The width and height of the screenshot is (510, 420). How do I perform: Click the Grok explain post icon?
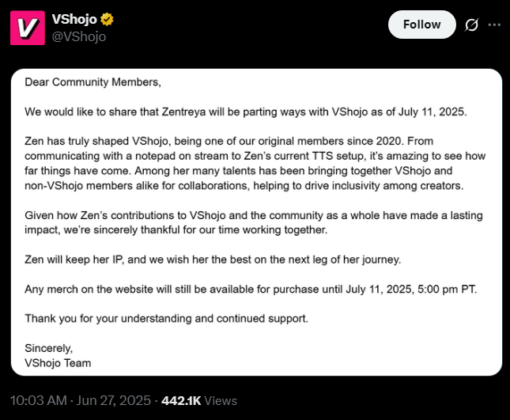pos(471,25)
